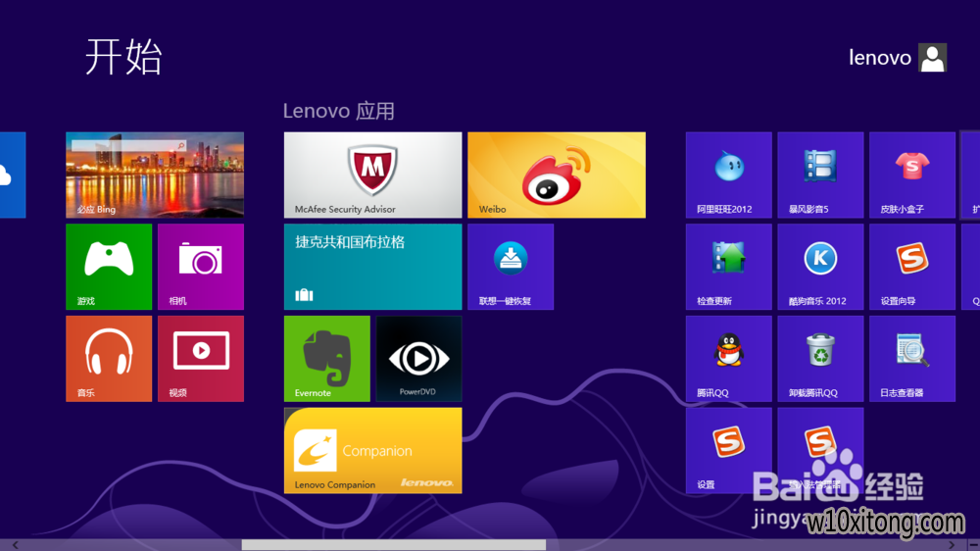
Task: Click the scrollbar left arrow
Action: pos(16,545)
